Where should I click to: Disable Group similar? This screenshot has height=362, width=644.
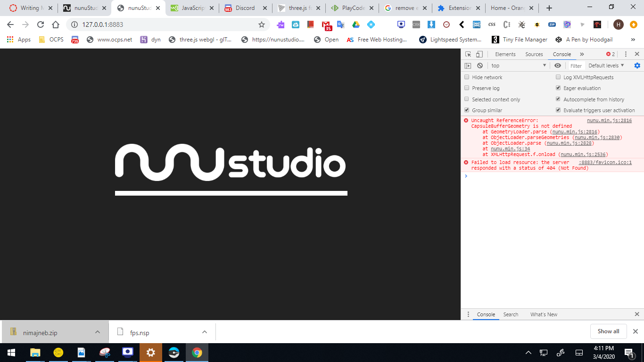tap(467, 110)
